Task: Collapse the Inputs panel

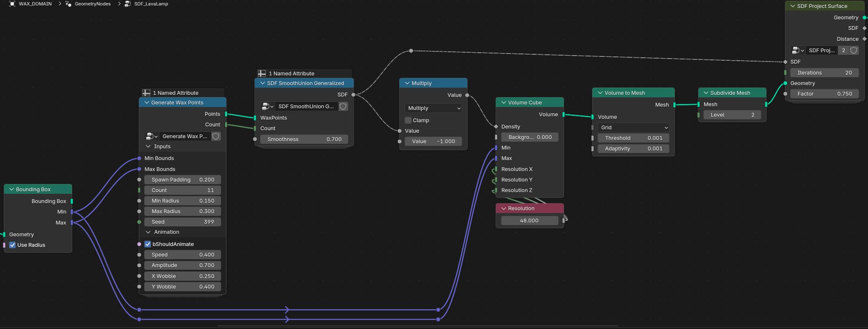Action: [x=148, y=147]
